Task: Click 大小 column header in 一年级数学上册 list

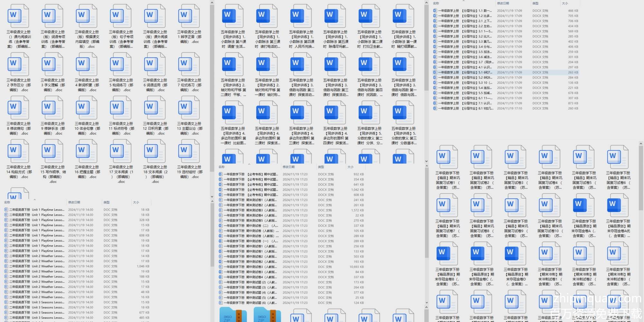Action: coord(565,4)
